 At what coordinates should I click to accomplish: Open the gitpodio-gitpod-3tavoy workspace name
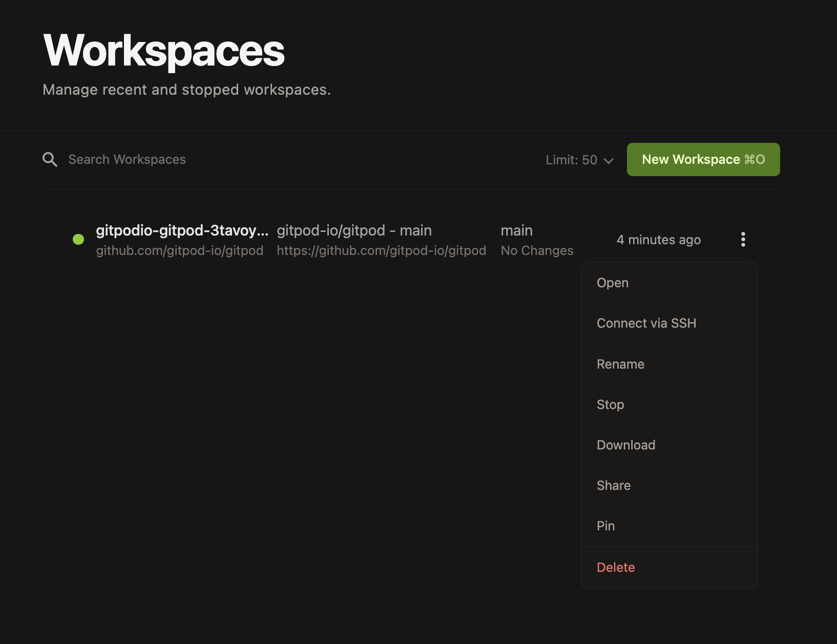tap(182, 230)
